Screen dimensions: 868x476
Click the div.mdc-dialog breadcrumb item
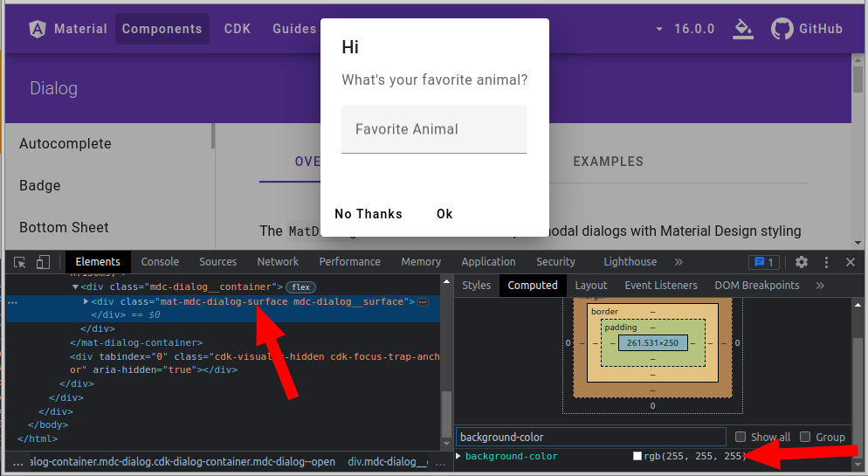pyautogui.click(x=388, y=462)
